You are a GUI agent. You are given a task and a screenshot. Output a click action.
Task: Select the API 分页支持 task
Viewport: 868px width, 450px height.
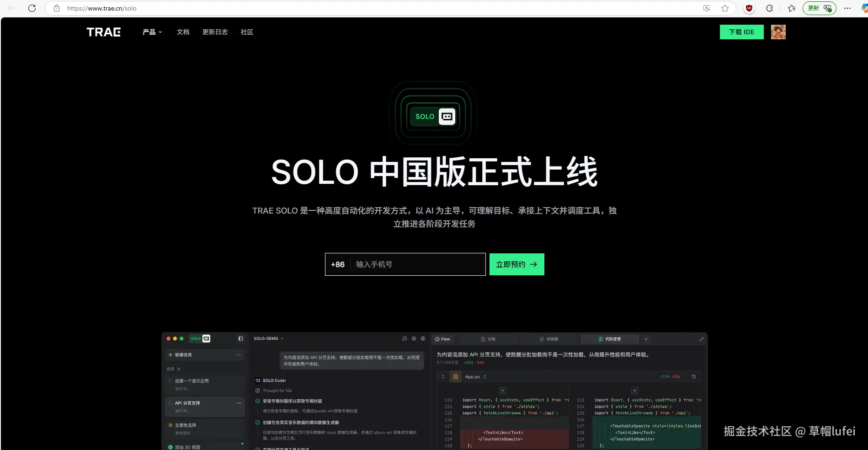pos(205,407)
